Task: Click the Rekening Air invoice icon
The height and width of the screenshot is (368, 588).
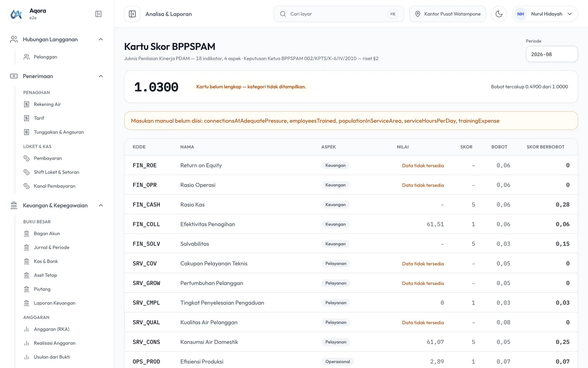Action: pos(26,104)
